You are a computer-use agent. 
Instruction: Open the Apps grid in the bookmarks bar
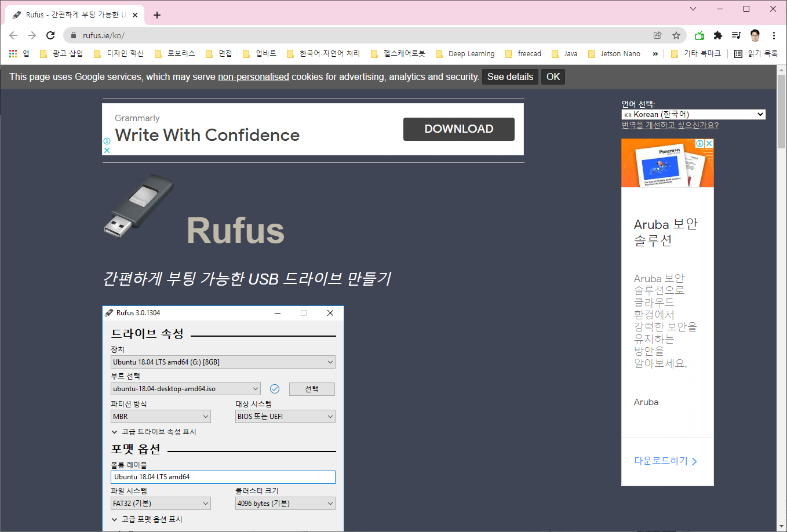pyautogui.click(x=19, y=53)
